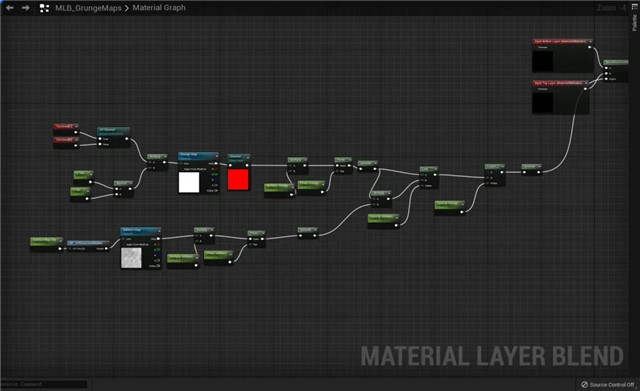
Task: Click the console command input field
Action: (x=43, y=384)
